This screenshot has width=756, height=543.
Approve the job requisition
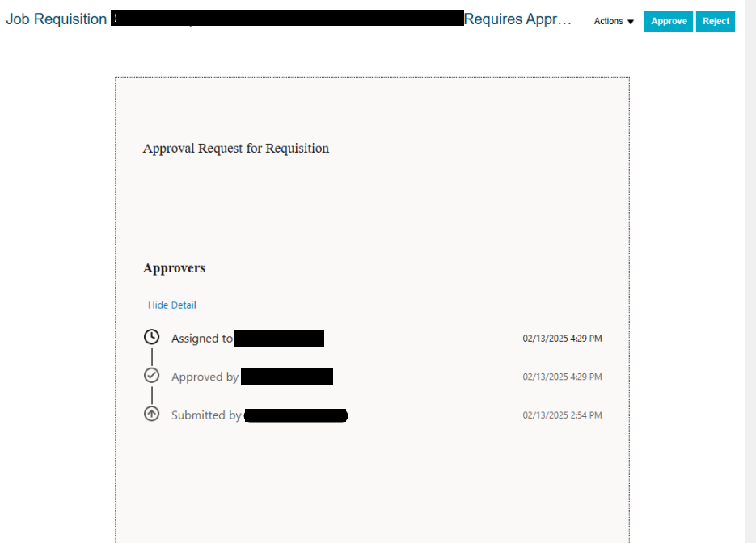pos(668,21)
